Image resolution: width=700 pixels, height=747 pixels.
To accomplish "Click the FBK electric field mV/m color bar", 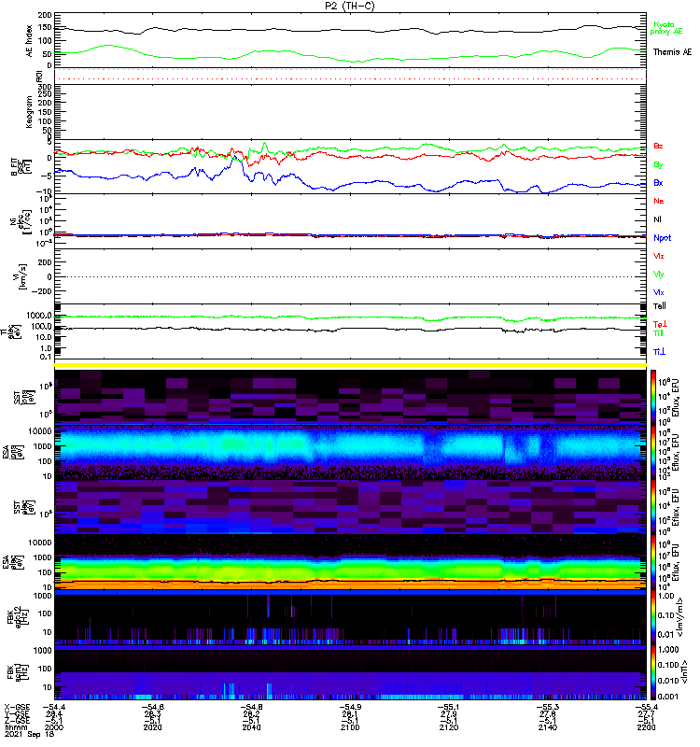I will click(653, 617).
